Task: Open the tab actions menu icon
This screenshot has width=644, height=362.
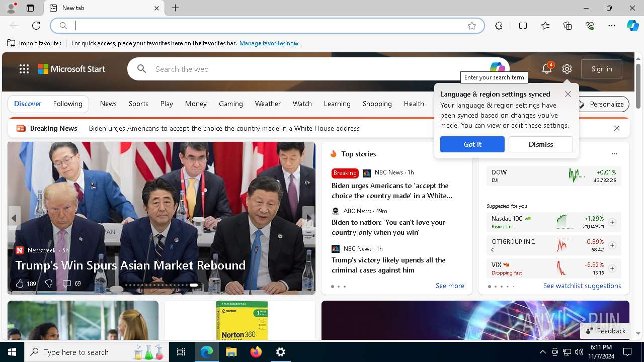Action: [x=30, y=8]
